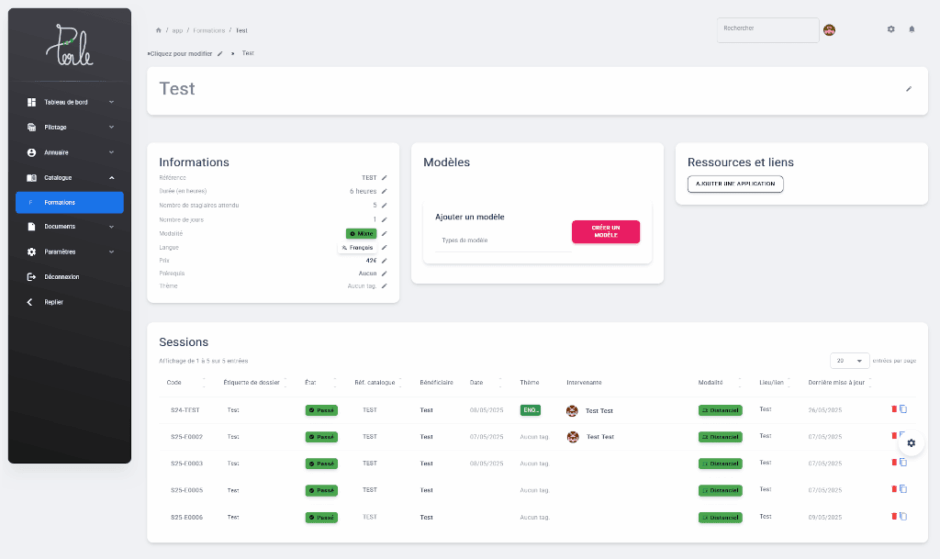This screenshot has width=940, height=559.
Task: Edit the Langue pencil icon
Action: [384, 247]
